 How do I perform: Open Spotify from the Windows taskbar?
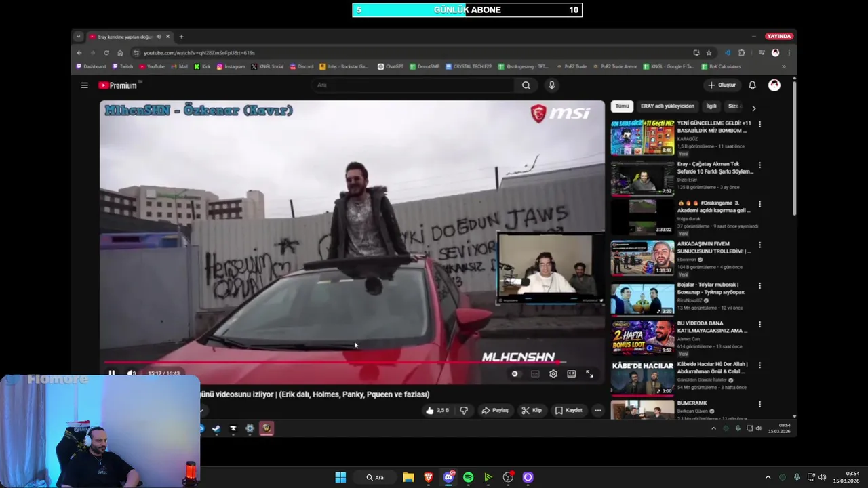468,477
